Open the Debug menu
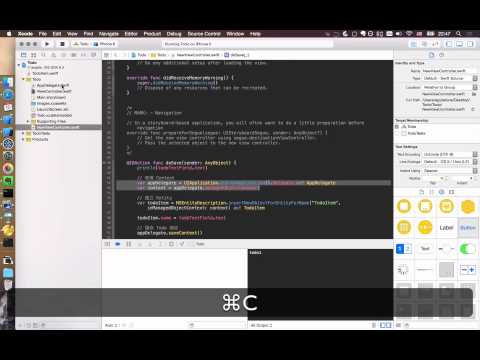 coord(174,34)
